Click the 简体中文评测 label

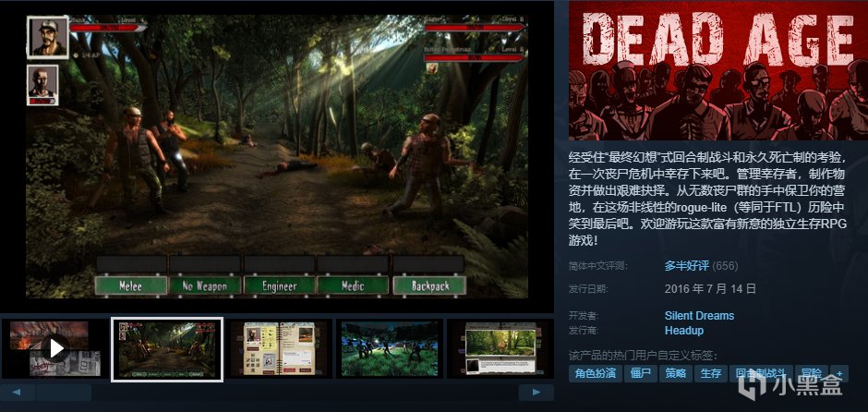click(597, 266)
